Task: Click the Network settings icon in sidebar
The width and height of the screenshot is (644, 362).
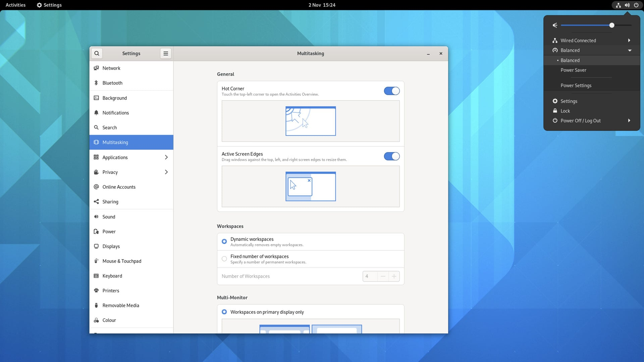Action: click(96, 68)
